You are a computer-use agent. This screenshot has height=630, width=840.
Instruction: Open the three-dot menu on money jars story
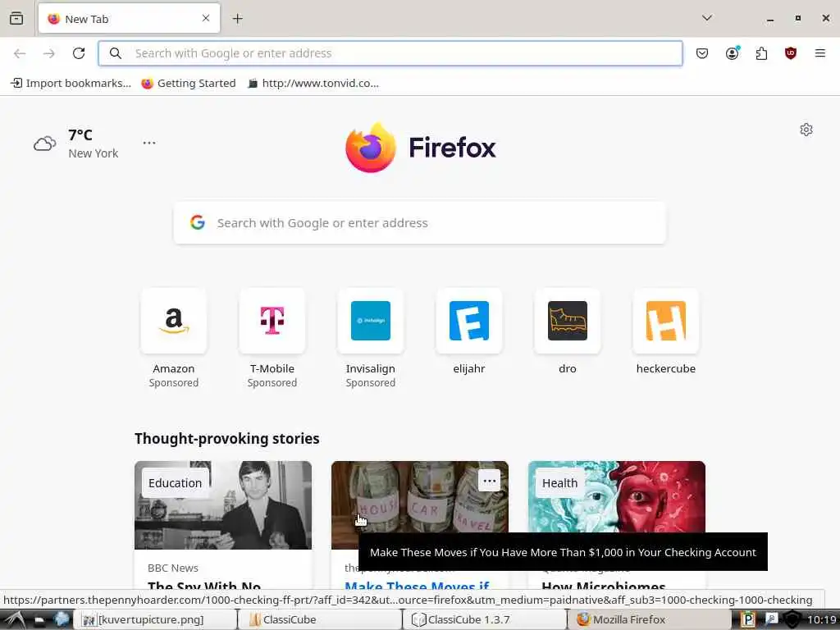click(489, 481)
